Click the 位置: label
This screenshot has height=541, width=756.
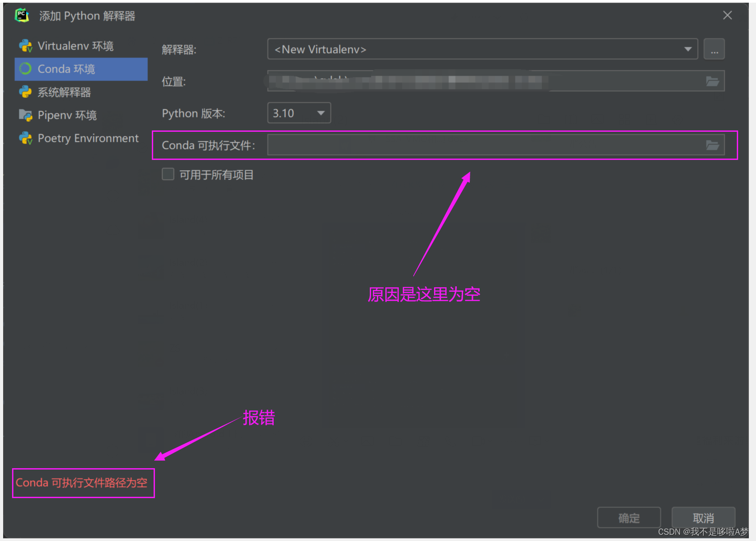coord(173,82)
